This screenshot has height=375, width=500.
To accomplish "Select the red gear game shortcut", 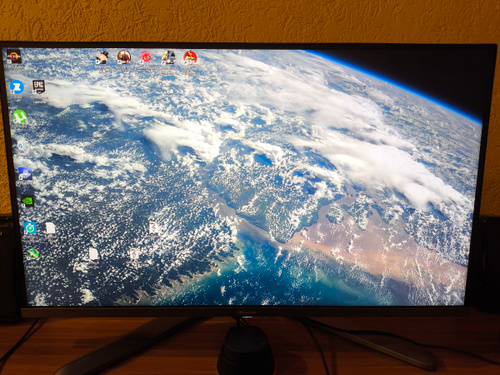I will tap(145, 57).
